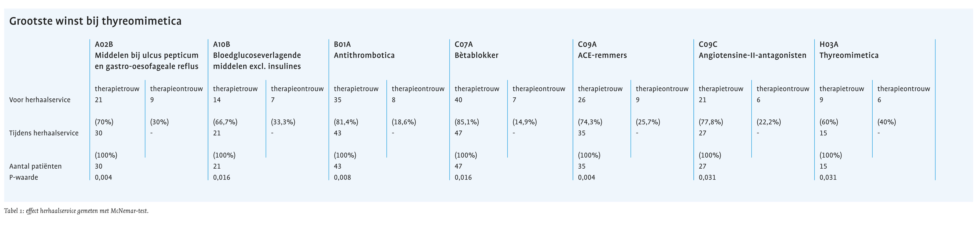The image size is (980, 226).
Task: Select the H03A Thyreomimetica column header
Action: pyautogui.click(x=849, y=50)
